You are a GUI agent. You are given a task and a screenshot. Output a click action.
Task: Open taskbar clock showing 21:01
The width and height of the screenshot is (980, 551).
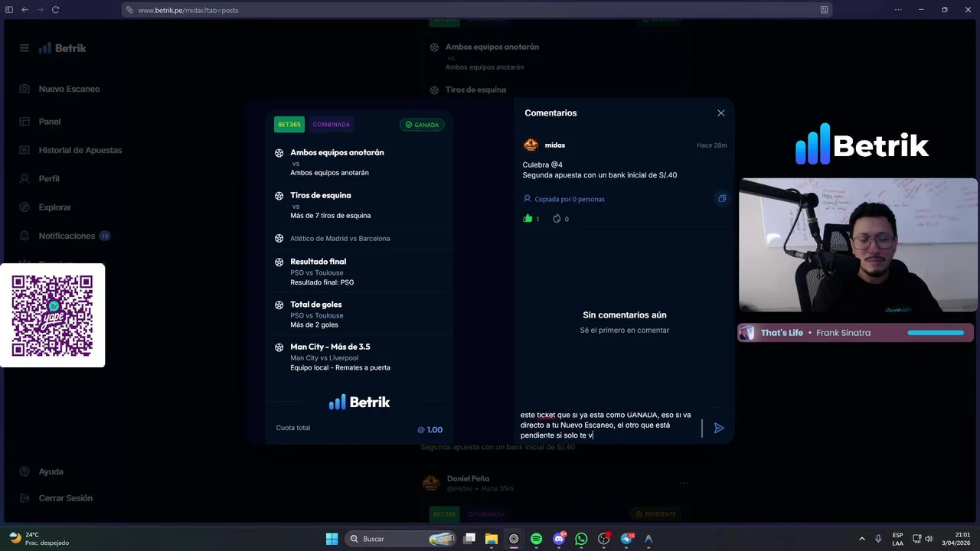[956, 539]
